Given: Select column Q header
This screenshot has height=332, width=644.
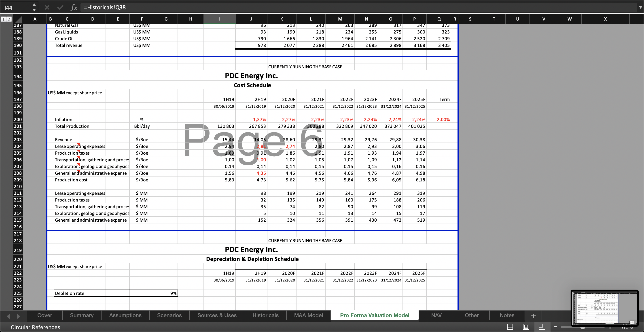Looking at the screenshot, I should (x=439, y=19).
